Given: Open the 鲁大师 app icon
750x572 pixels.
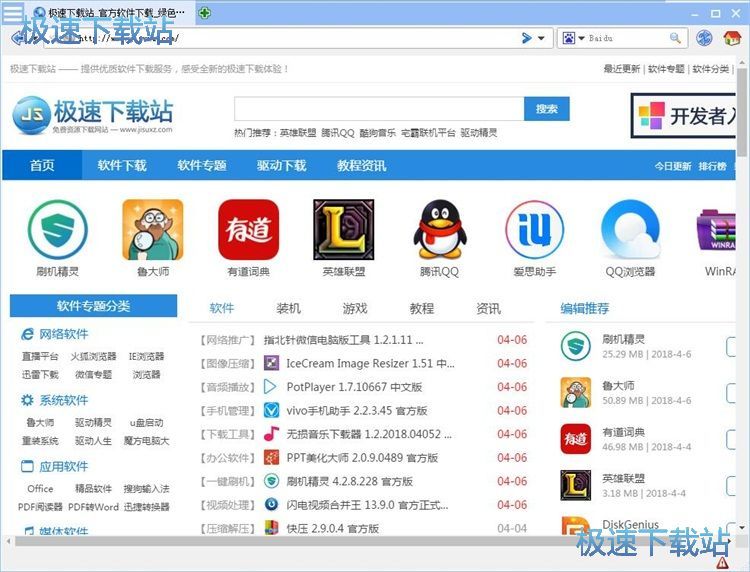Looking at the screenshot, I should (x=152, y=229).
